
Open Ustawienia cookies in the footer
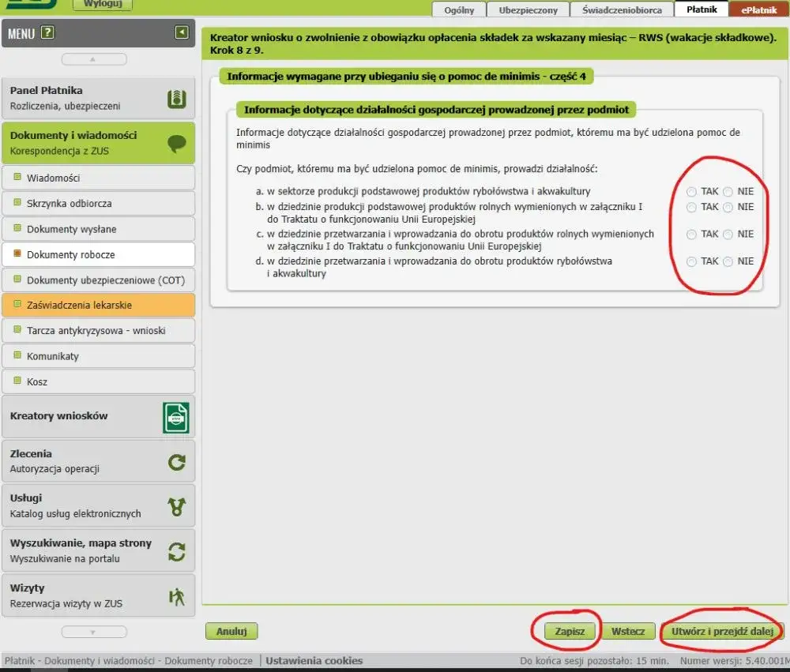pos(314,661)
